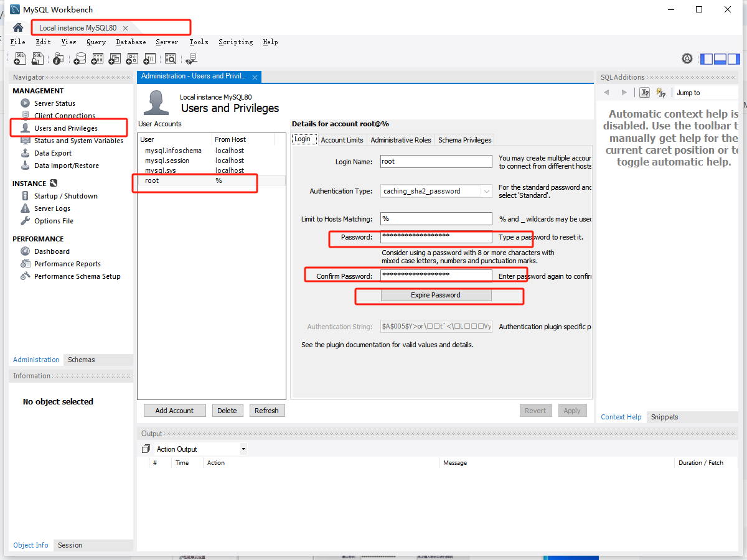The height and width of the screenshot is (560, 747).
Task: Create a new table toolbar icon
Action: [97, 58]
